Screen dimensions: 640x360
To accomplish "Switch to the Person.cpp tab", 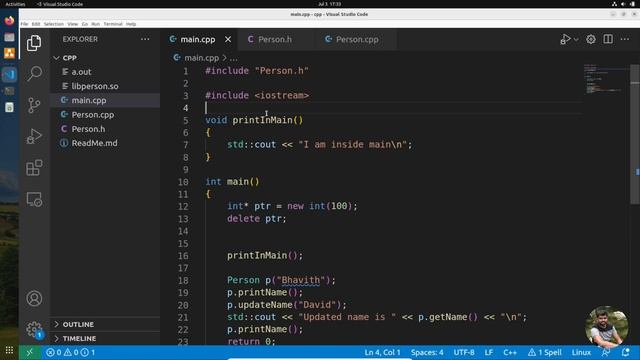I will point(357,39).
